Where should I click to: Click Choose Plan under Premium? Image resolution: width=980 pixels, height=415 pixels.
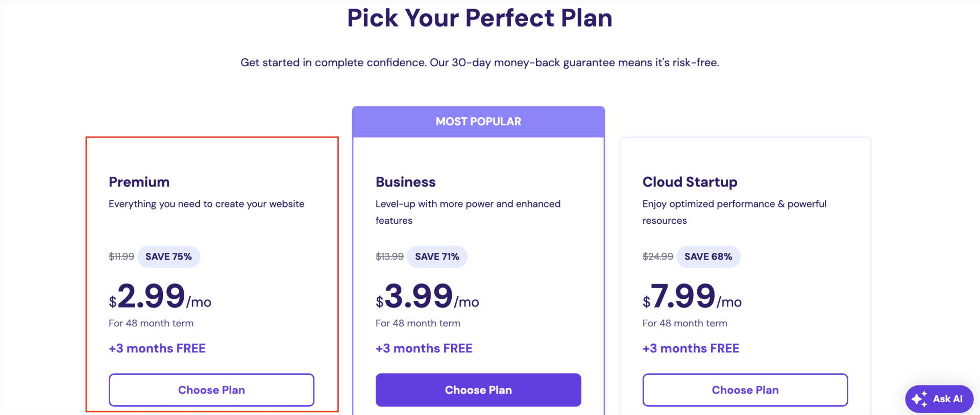click(211, 390)
